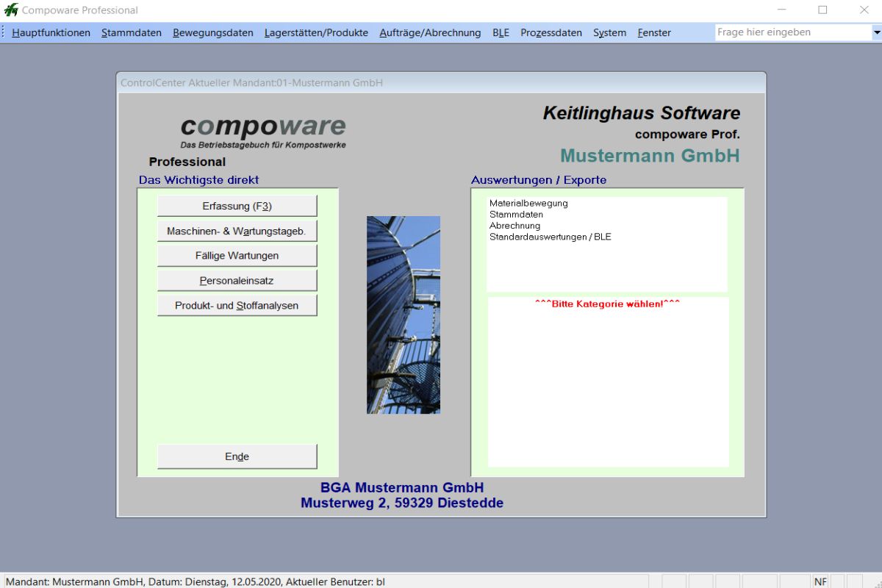The image size is (882, 588).
Task: Click the 'Frage hier eingeben' help field
Action: coord(793,32)
